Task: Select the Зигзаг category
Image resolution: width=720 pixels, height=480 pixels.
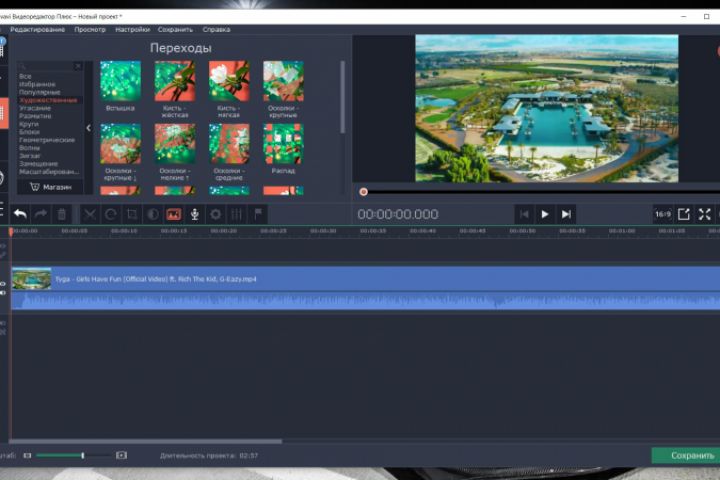Action: pyautogui.click(x=30, y=155)
